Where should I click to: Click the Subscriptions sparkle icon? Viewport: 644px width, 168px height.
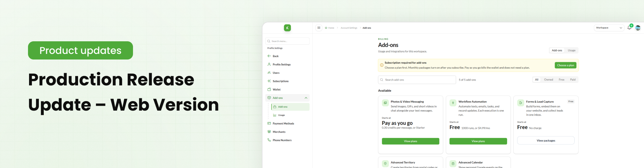269,81
